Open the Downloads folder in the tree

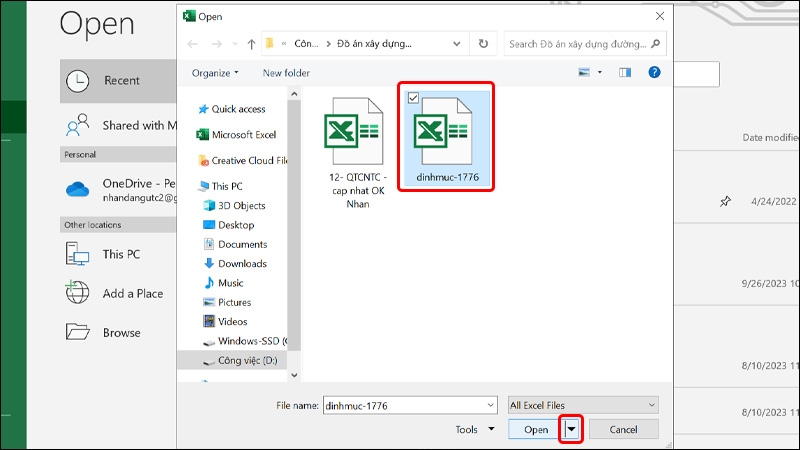pyautogui.click(x=235, y=264)
